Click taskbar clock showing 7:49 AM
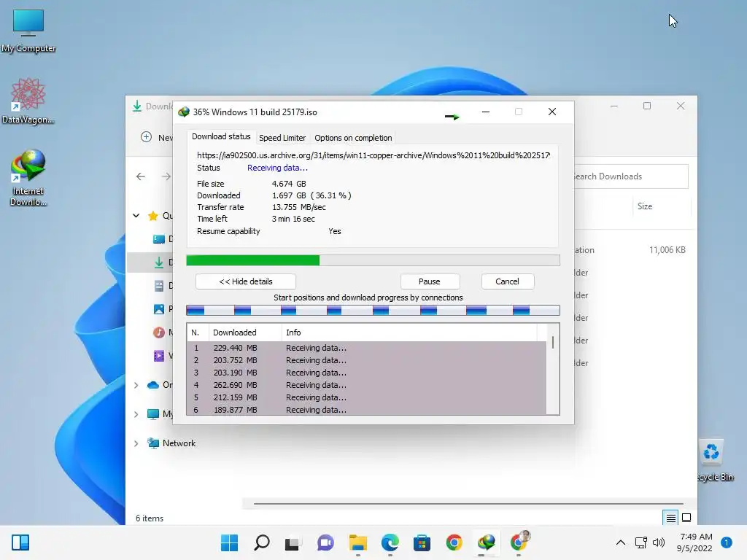 click(694, 542)
